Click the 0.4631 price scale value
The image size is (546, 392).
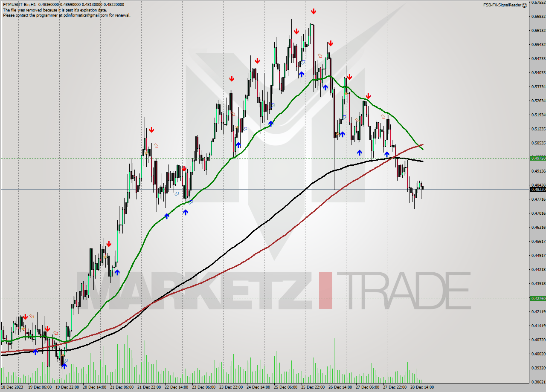(x=538, y=228)
